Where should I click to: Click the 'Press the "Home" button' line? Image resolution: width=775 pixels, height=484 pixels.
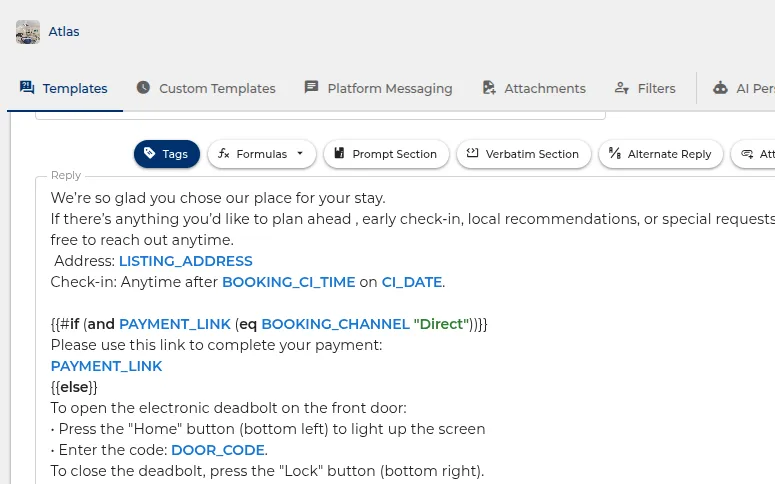[268, 429]
